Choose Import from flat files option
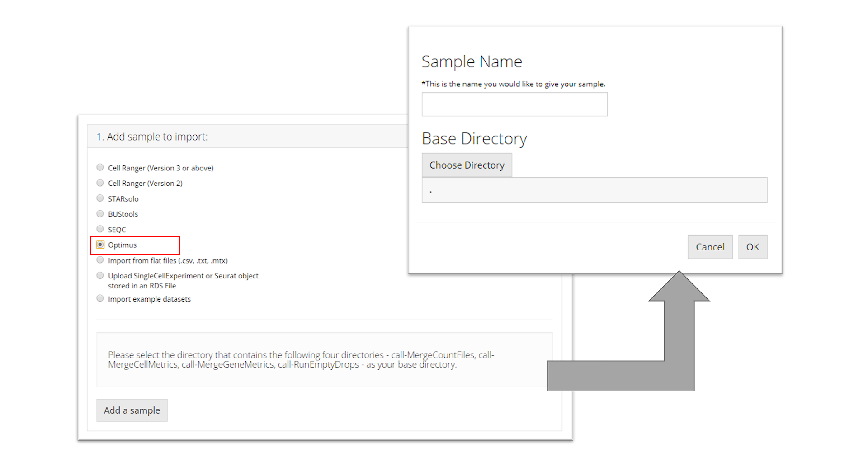 pyautogui.click(x=100, y=260)
